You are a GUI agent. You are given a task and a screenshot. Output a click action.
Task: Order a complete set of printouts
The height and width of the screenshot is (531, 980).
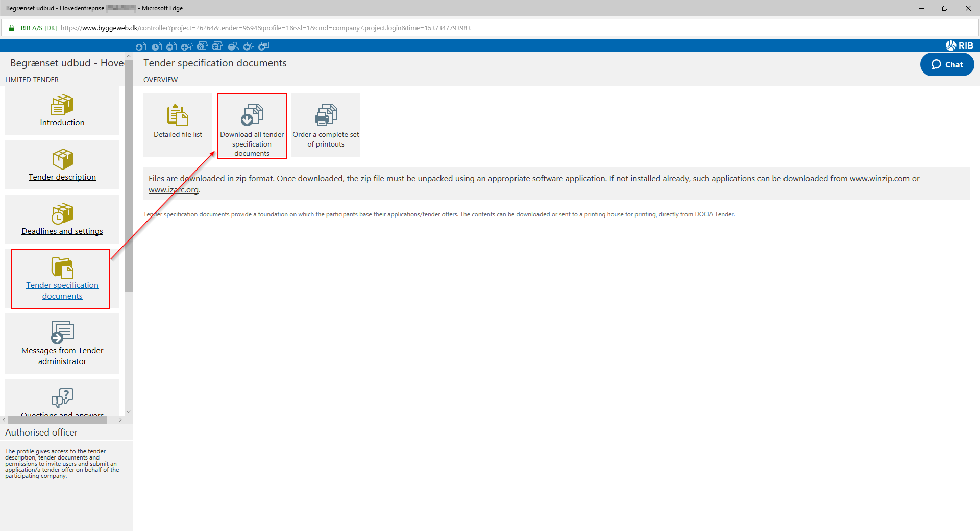(326, 125)
